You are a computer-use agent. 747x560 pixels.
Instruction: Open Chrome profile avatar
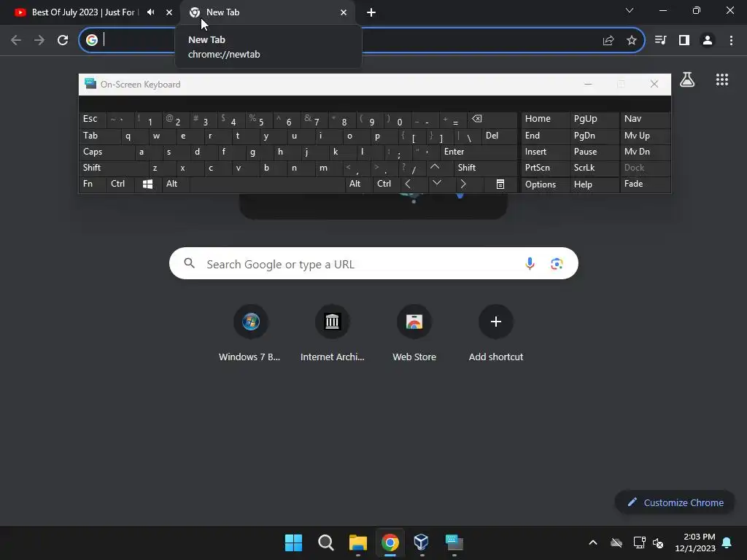(708, 41)
